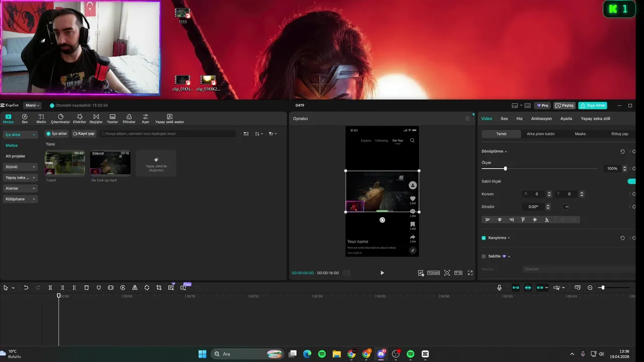Click the Kayıt yap record button

[x=84, y=134]
